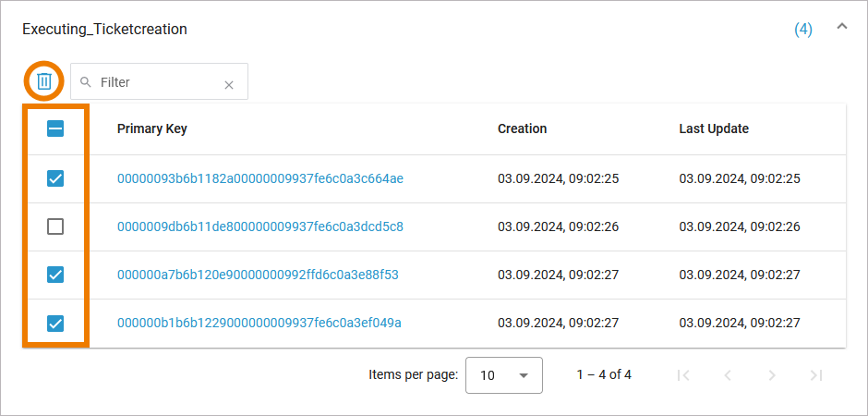Open primary key 000000b1b6b1229000000009937fe6c0a3ef049a
The height and width of the screenshot is (416, 868).
click(x=259, y=323)
